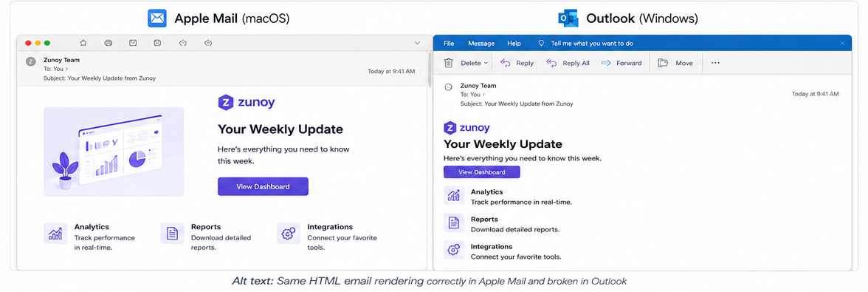Click 'Analytics' title in the Apple Mail message

coord(92,227)
